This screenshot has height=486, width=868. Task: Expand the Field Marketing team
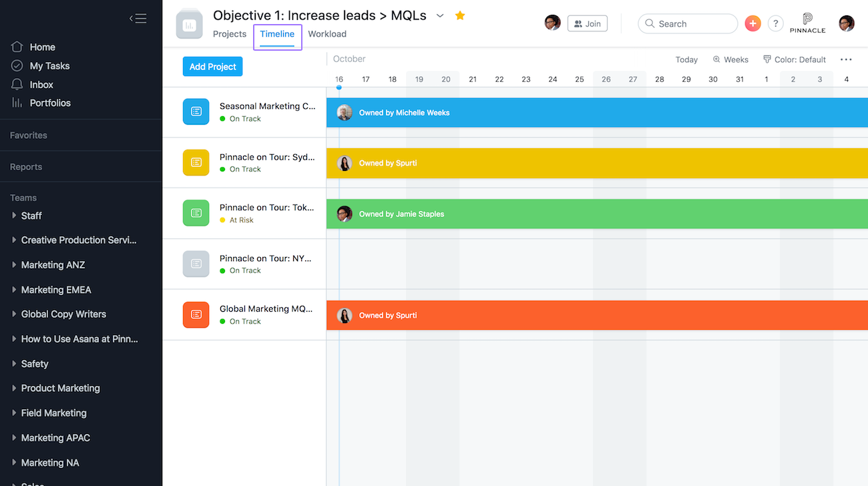click(14, 413)
